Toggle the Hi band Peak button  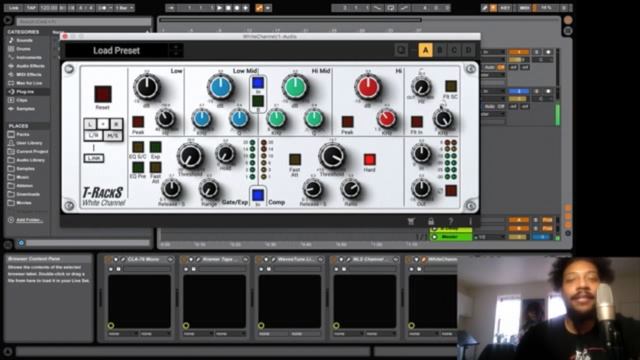347,122
